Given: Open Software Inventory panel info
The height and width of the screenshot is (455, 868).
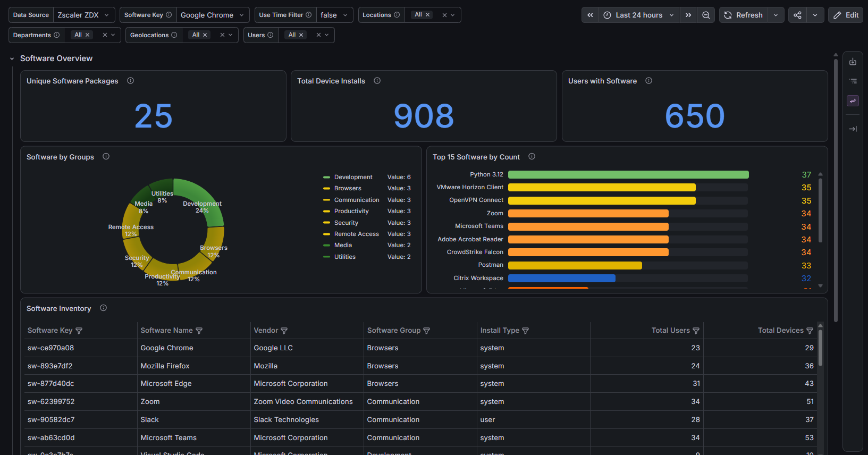Looking at the screenshot, I should tap(103, 308).
